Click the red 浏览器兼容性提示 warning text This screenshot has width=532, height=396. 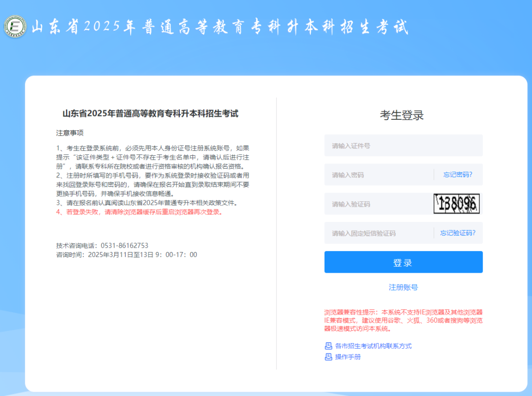403,320
